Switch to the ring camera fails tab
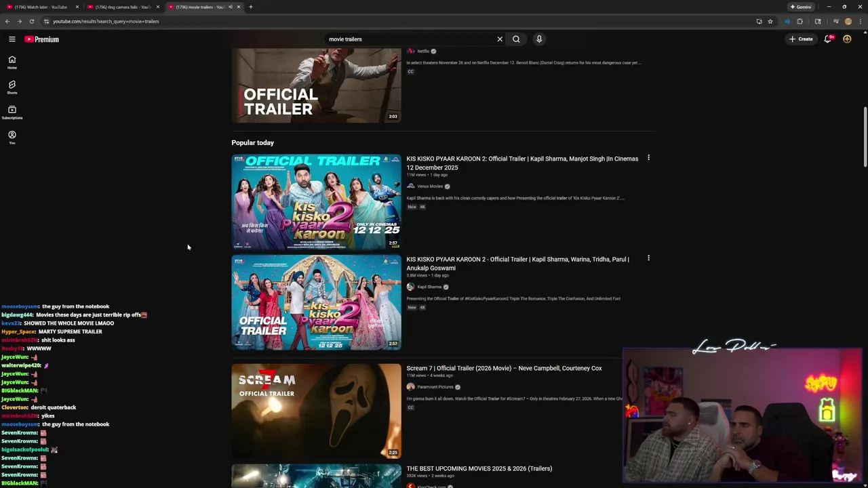Image resolution: width=868 pixels, height=488 pixels. coord(122,7)
